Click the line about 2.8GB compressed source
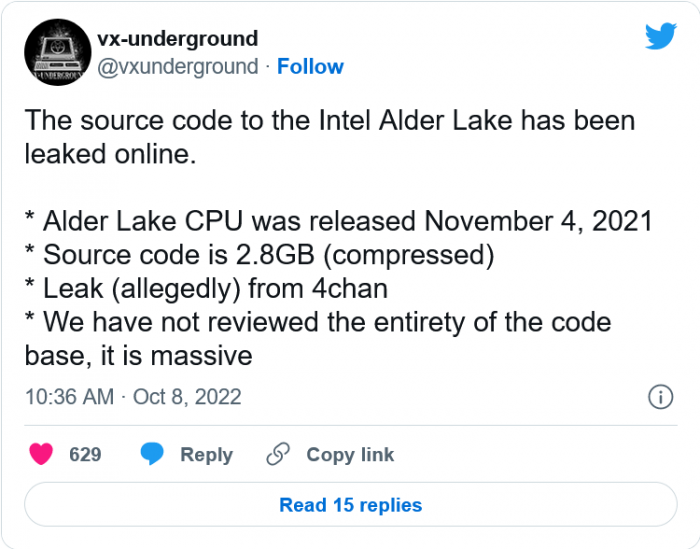Screen dimensions: 700x549 258,255
